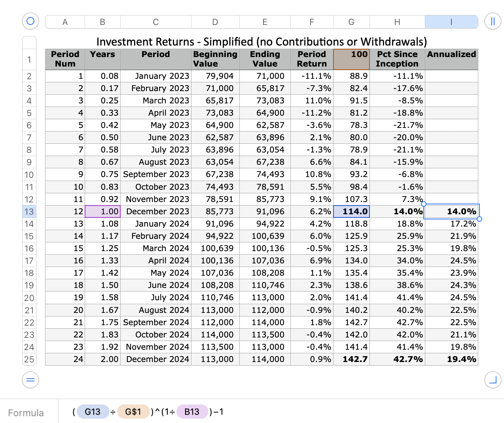Click the 24.3% annualized cell
This screenshot has height=423, width=504.
(451, 285)
